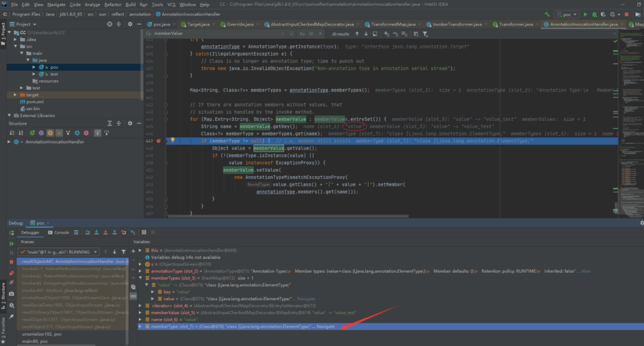644x346 pixels.
Task: Expand the target folder in Project tree
Action: pyautogui.click(x=16, y=95)
